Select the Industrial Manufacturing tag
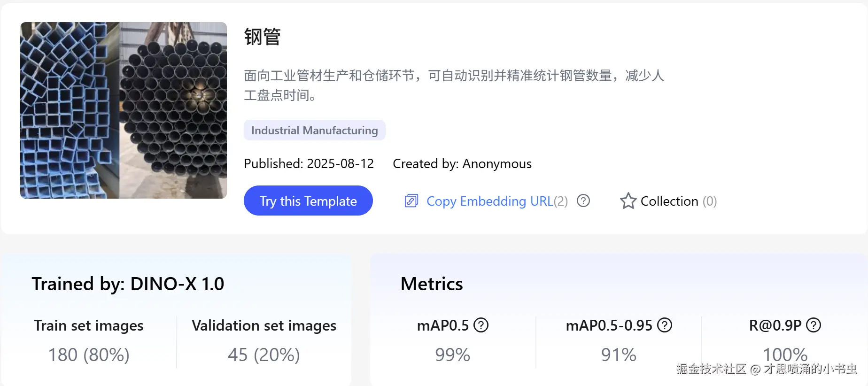Screen dimensions: 868x386 pyautogui.click(x=314, y=130)
